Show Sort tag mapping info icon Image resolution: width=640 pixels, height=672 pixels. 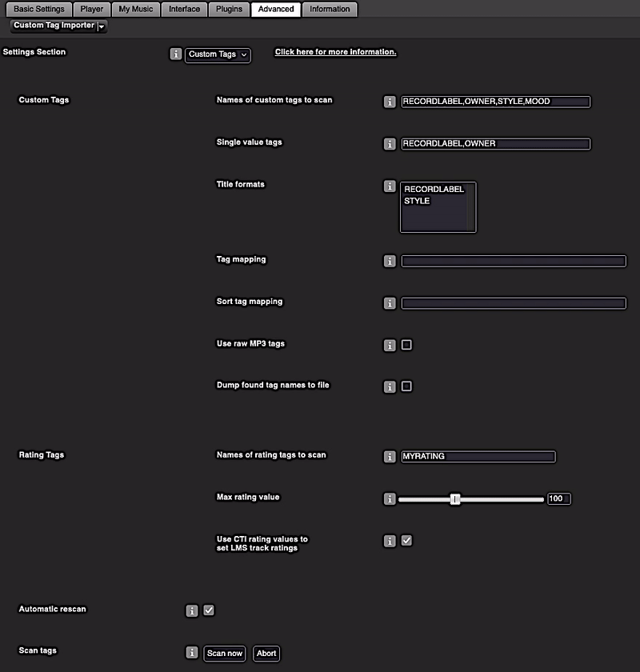click(390, 303)
